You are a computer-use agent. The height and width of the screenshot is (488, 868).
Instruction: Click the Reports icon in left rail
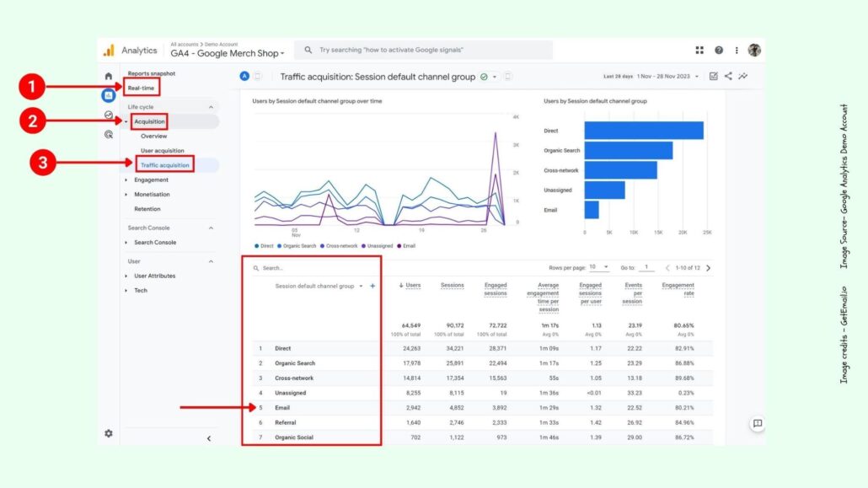tap(108, 95)
